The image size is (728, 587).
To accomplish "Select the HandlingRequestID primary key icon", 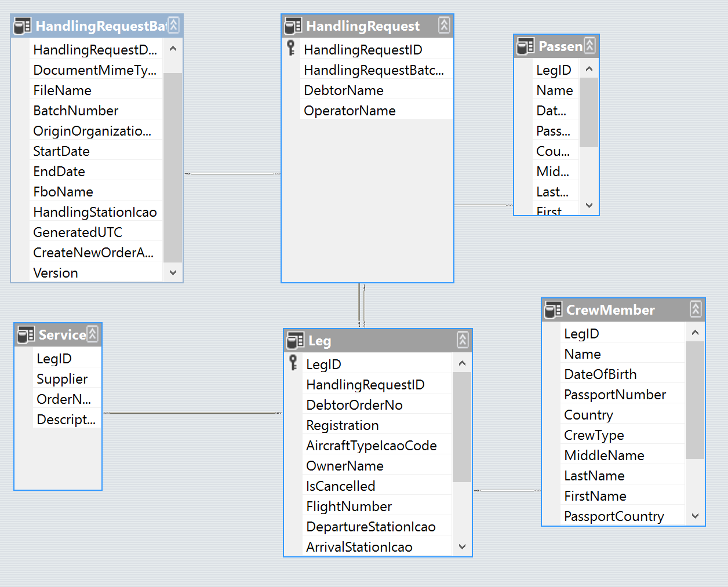I will [x=291, y=49].
